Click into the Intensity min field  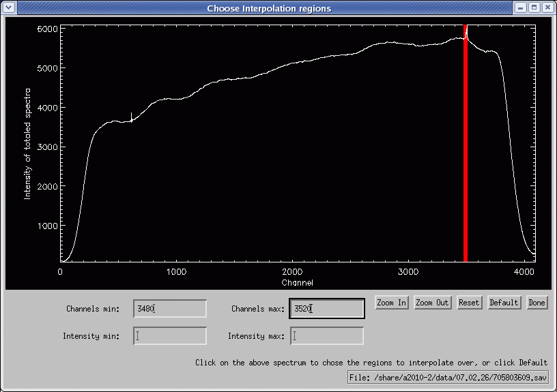pyautogui.click(x=170, y=336)
